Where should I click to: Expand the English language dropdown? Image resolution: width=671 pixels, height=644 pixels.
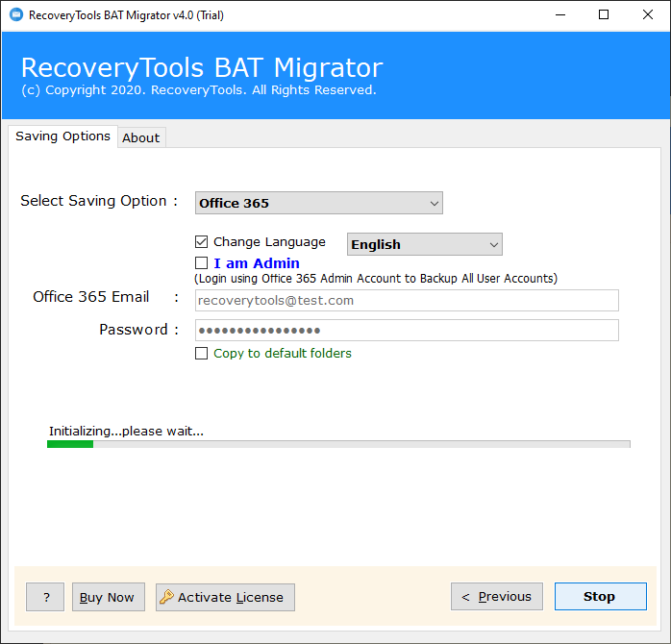(x=425, y=244)
